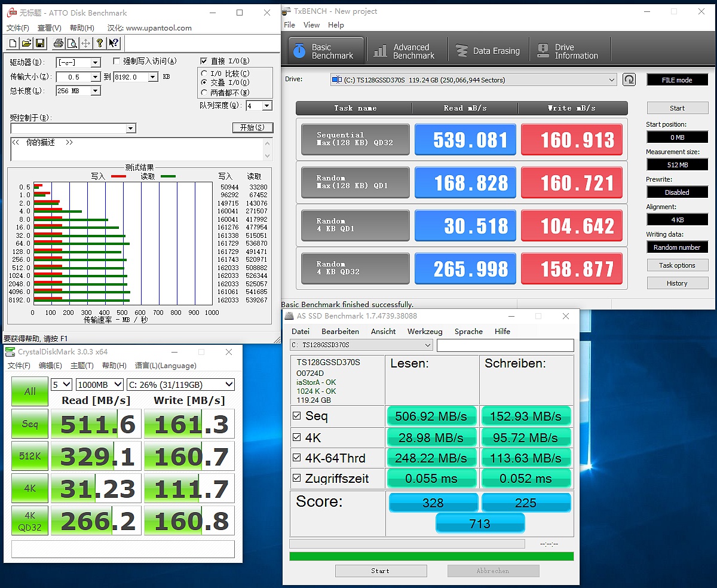Open a file using ATTO's folder icon
The width and height of the screenshot is (717, 588).
click(26, 43)
